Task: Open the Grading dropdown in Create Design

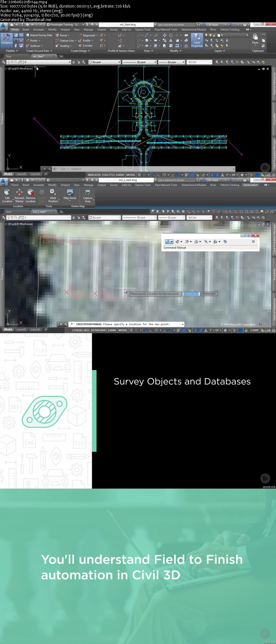Action: coord(64,46)
